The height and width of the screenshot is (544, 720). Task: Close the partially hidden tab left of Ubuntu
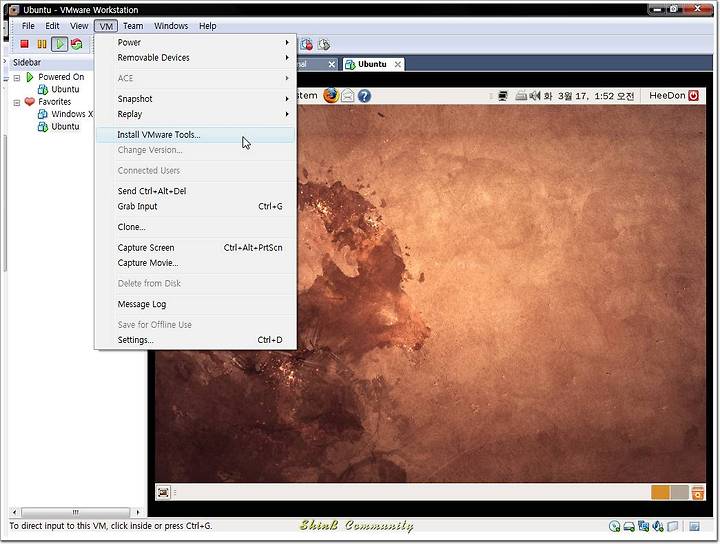pyautogui.click(x=332, y=65)
